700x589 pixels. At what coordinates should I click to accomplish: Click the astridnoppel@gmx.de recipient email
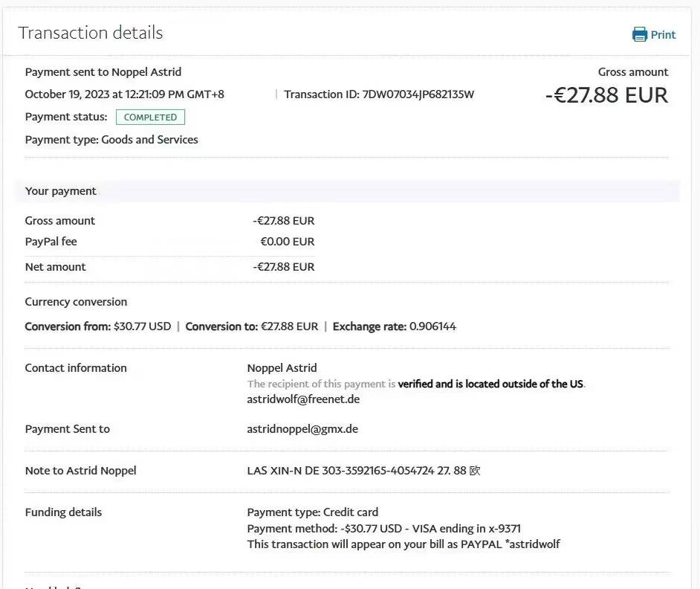(x=302, y=429)
